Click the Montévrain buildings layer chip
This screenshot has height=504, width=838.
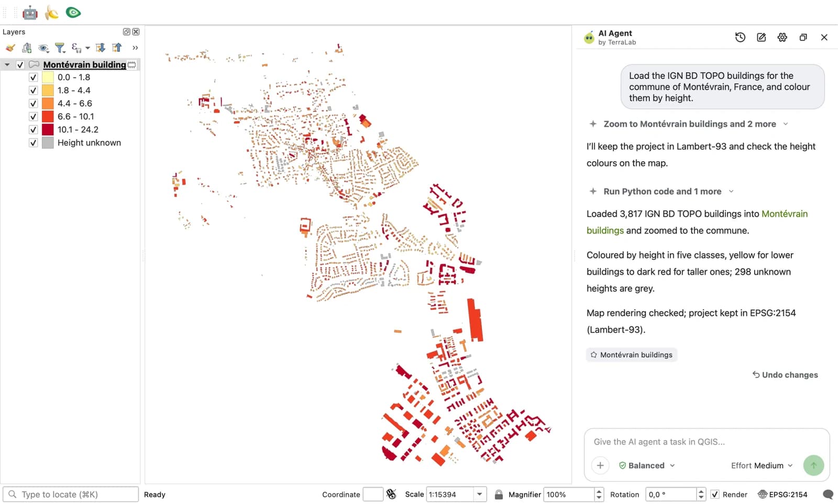pos(632,355)
